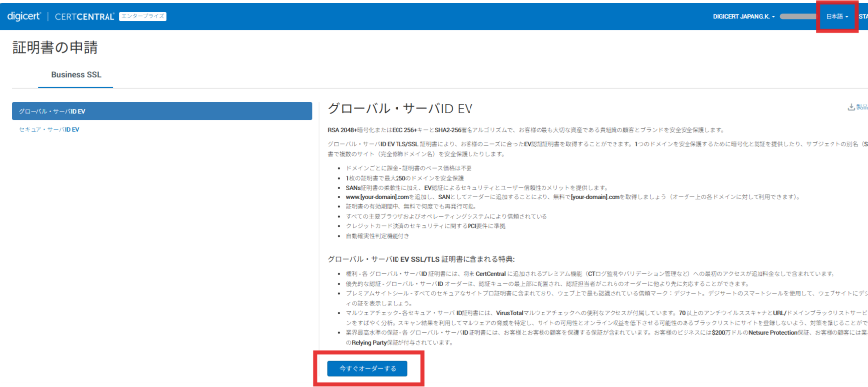The height and width of the screenshot is (387, 868).
Task: Click the bullet mentioning プレミアムサイトシール
Action: 606,298
